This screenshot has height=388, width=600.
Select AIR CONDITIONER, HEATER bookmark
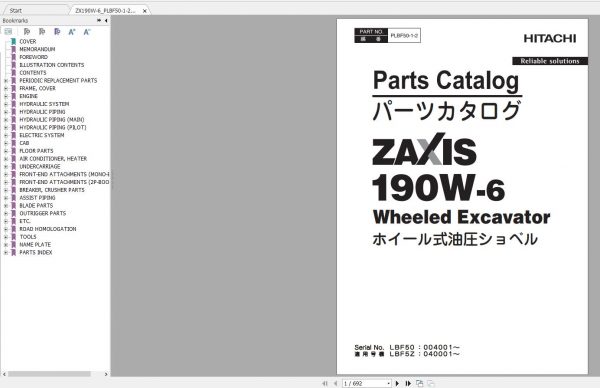coord(53,158)
